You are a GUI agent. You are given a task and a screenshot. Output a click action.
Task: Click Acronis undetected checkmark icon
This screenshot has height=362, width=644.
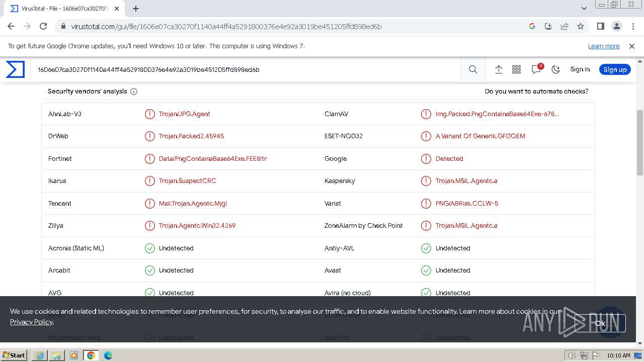click(x=149, y=248)
